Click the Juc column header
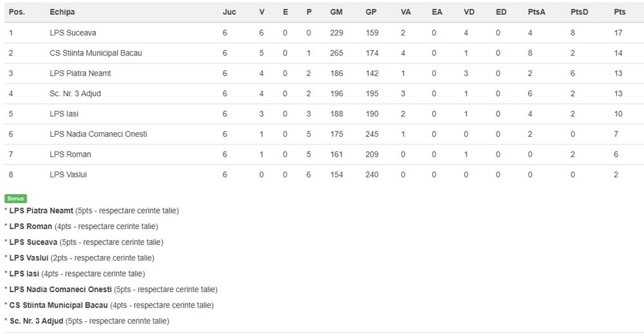 pyautogui.click(x=229, y=12)
